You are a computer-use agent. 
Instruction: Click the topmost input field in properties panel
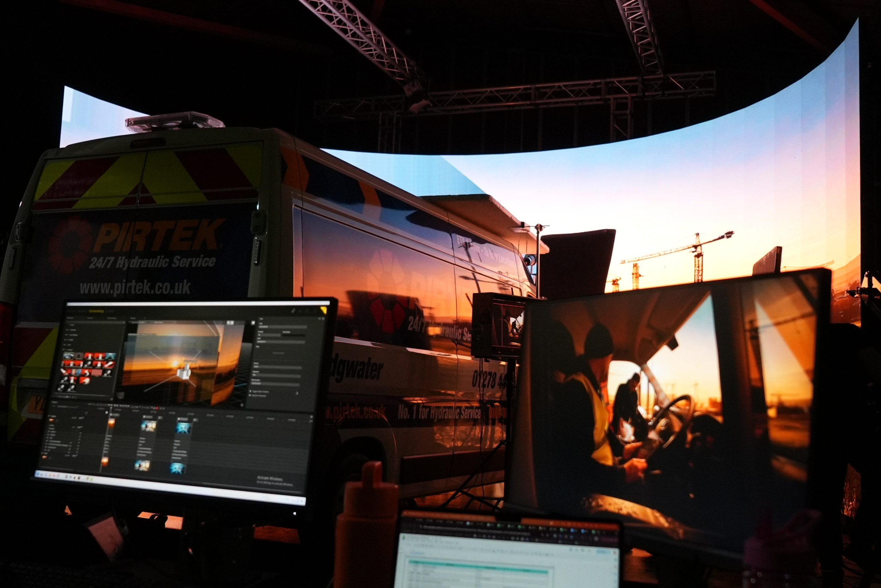[x=283, y=327]
